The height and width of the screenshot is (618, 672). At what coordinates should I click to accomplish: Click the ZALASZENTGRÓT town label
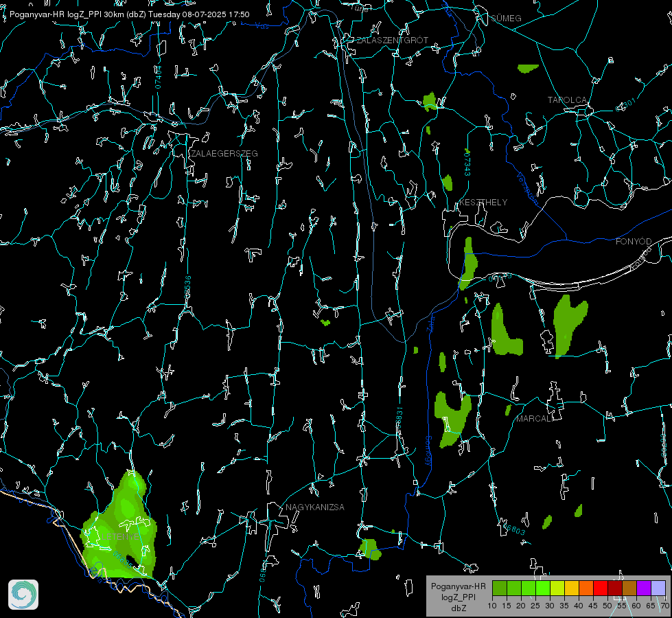point(392,41)
